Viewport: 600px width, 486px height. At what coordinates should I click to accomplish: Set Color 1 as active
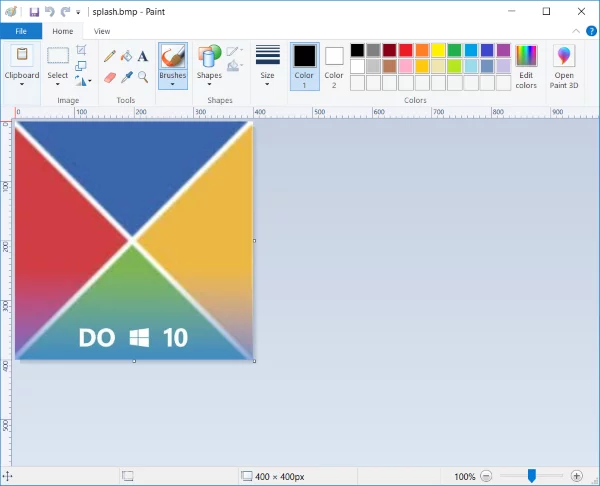pyautogui.click(x=304, y=65)
